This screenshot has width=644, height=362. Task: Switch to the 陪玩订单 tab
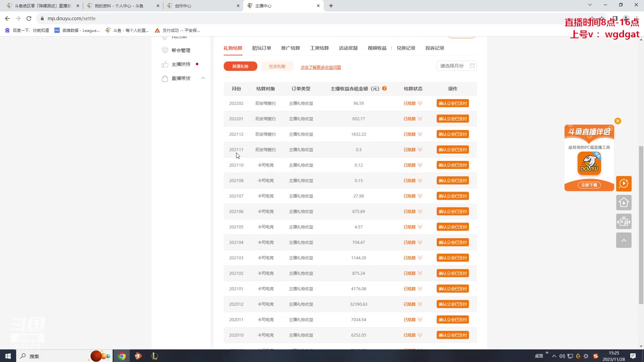point(262,48)
